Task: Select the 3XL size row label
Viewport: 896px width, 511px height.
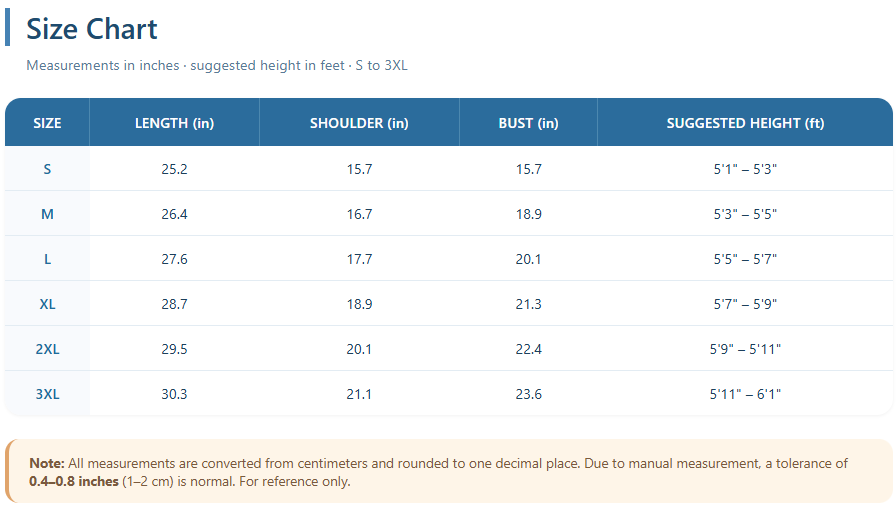Action: click(x=47, y=394)
